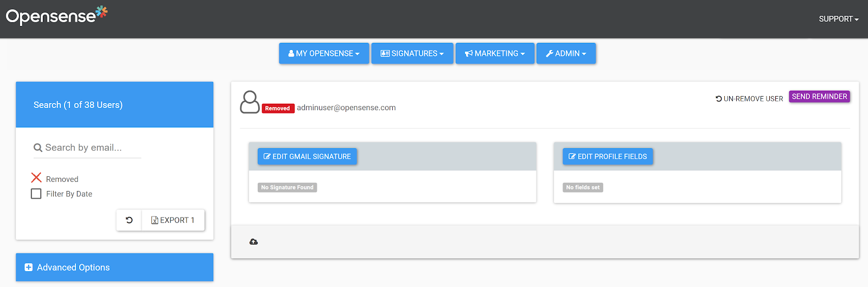The image size is (868, 287).
Task: Click EDIT GMAIL SIGNATURE button
Action: [307, 156]
